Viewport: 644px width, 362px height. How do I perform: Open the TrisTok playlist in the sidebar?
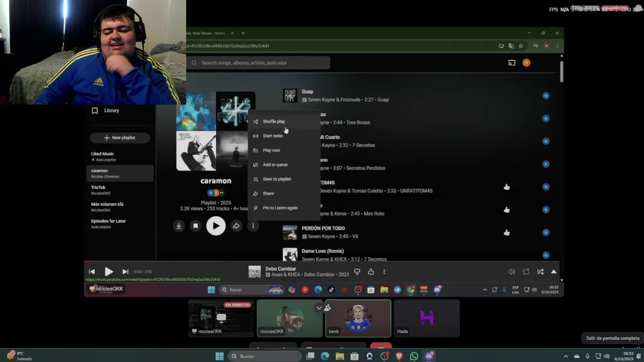120,190
